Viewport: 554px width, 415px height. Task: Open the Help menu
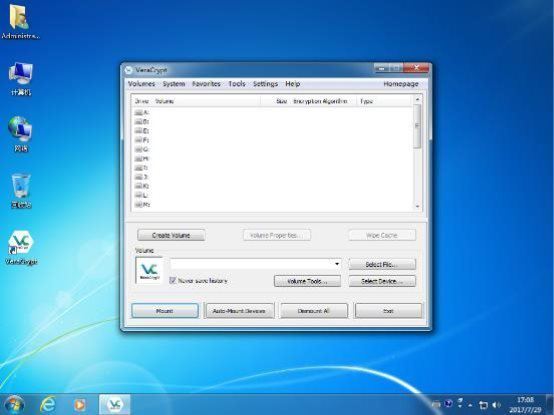pyautogui.click(x=293, y=84)
